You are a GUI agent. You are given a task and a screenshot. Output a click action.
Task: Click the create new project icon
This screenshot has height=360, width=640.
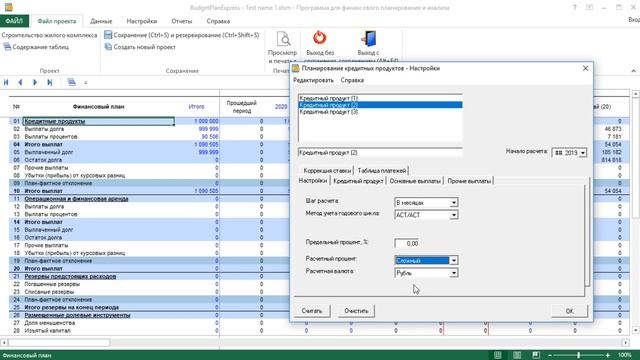108,47
